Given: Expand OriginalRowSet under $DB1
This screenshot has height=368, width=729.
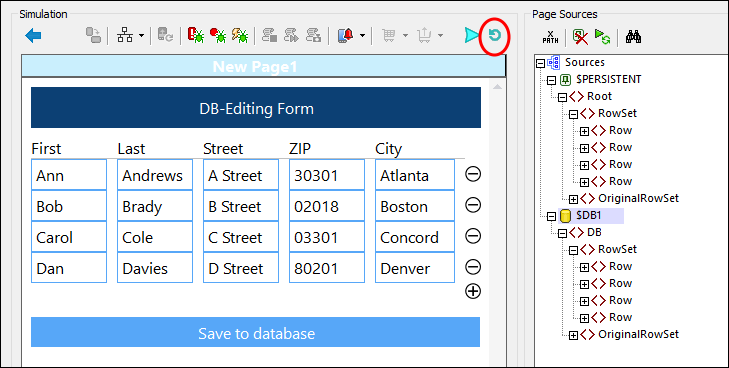Looking at the screenshot, I should click(574, 335).
